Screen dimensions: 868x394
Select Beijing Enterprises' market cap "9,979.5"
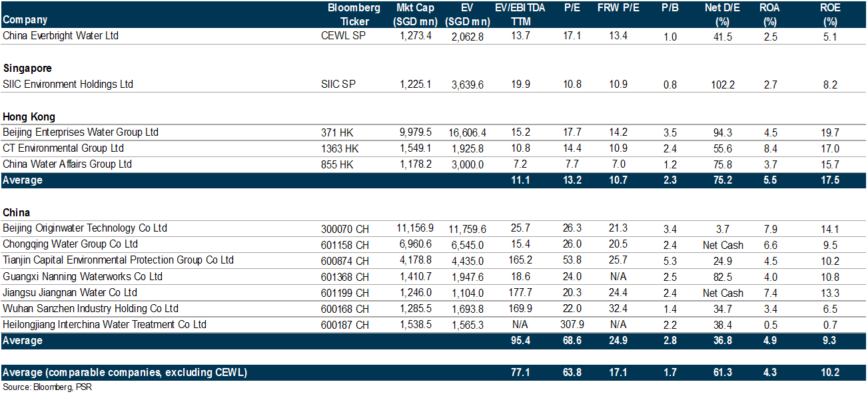(416, 132)
